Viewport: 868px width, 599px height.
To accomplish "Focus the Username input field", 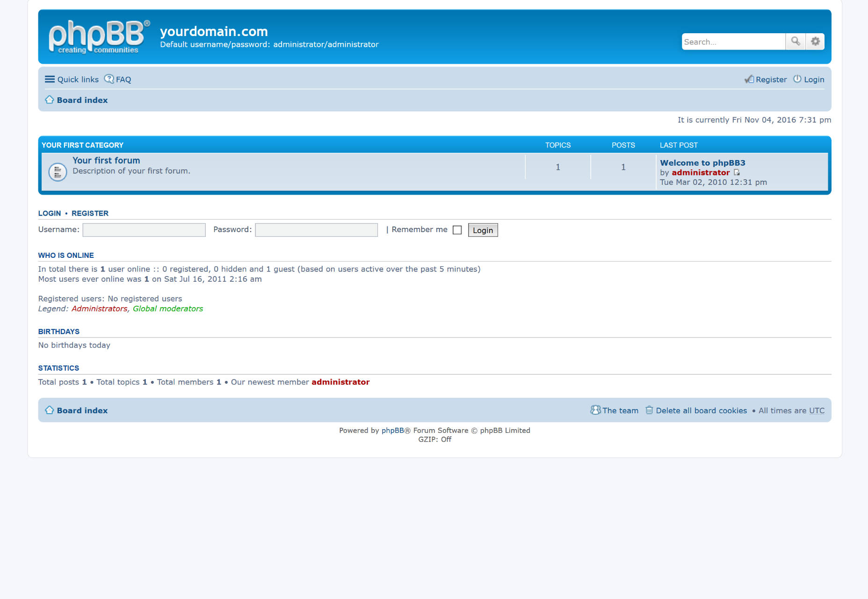I will click(x=144, y=230).
